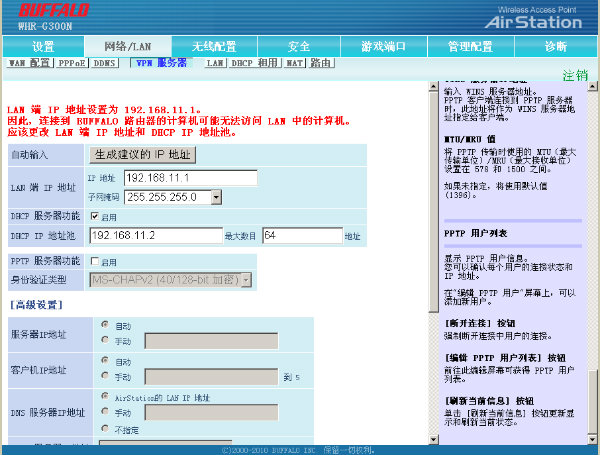Switch to the 安全 tab
The image size is (600, 455).
299,47
